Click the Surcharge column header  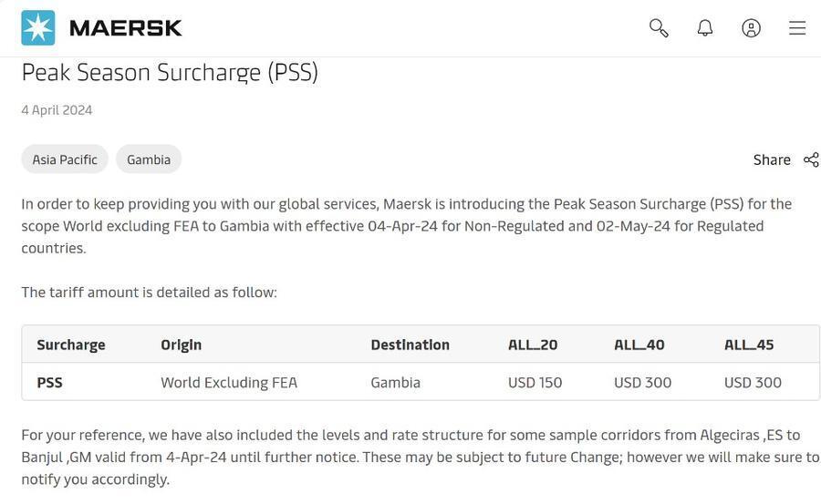[x=71, y=345]
